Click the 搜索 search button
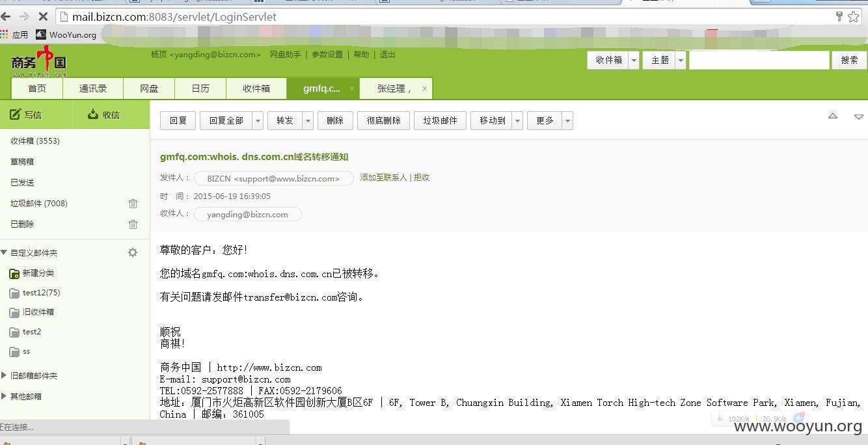This screenshot has height=445, width=868. click(849, 60)
